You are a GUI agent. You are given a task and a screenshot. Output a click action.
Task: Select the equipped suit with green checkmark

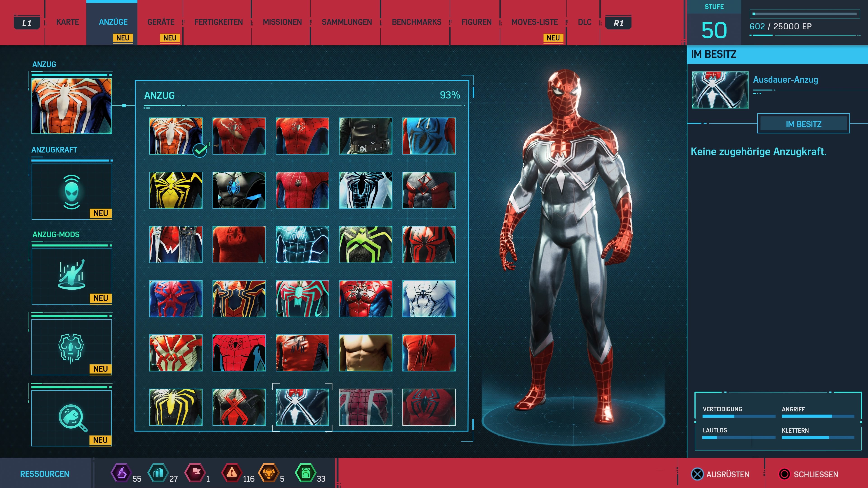176,136
